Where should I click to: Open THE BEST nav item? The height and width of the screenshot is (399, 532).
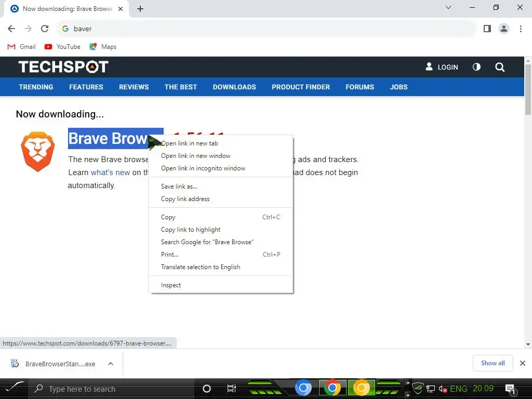pyautogui.click(x=181, y=87)
